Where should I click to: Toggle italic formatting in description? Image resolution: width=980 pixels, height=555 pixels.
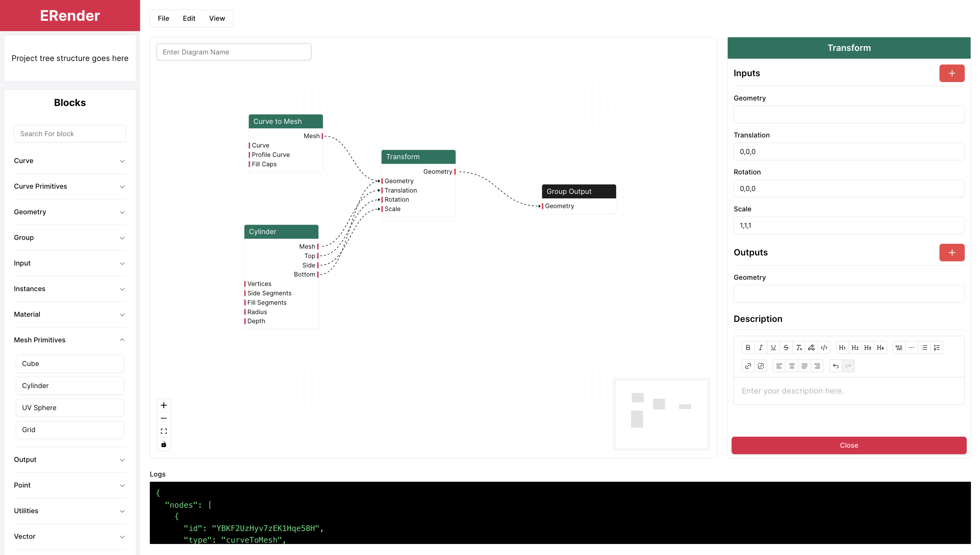pyautogui.click(x=760, y=347)
